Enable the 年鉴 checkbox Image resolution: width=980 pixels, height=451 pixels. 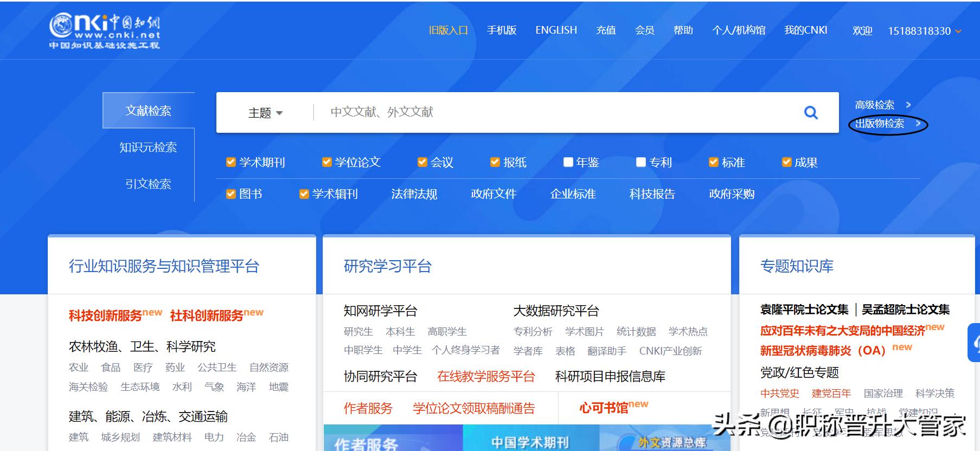[x=568, y=162]
